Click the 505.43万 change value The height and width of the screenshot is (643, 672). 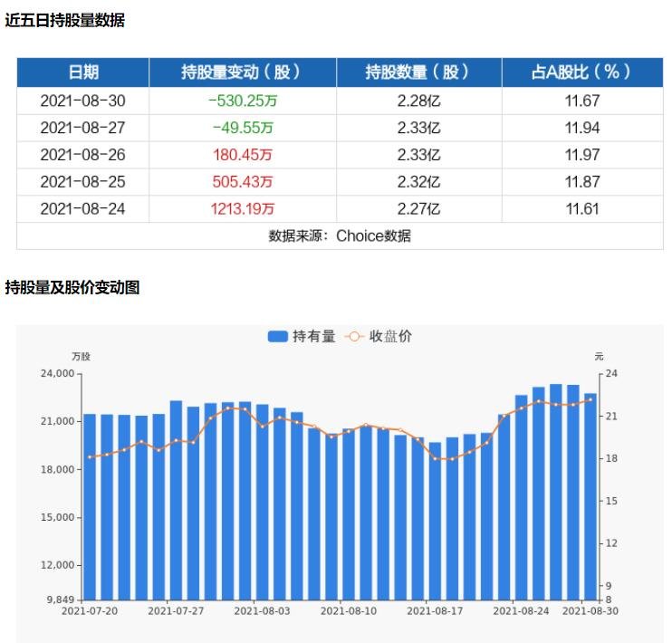tap(243, 182)
